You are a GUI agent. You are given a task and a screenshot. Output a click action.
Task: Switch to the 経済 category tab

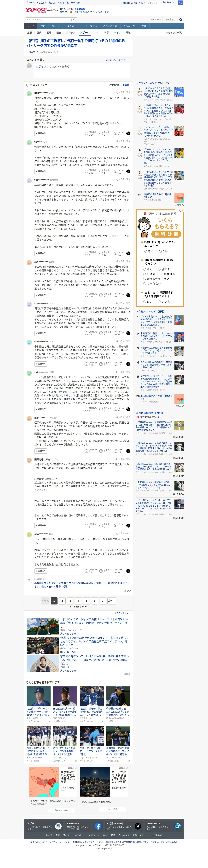pos(58,33)
